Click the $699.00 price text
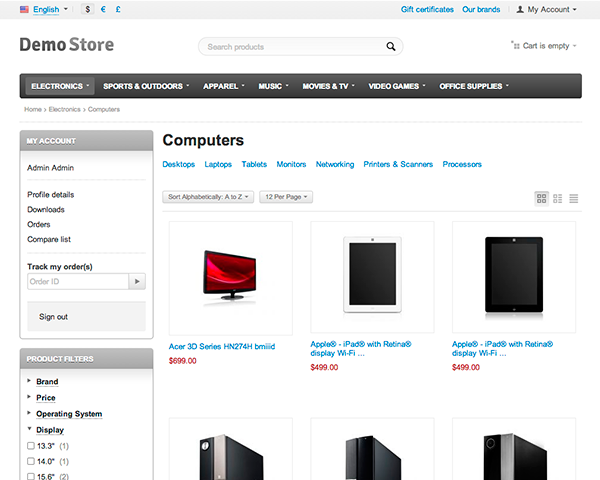Screen dimensions: 600x480 coord(183,361)
